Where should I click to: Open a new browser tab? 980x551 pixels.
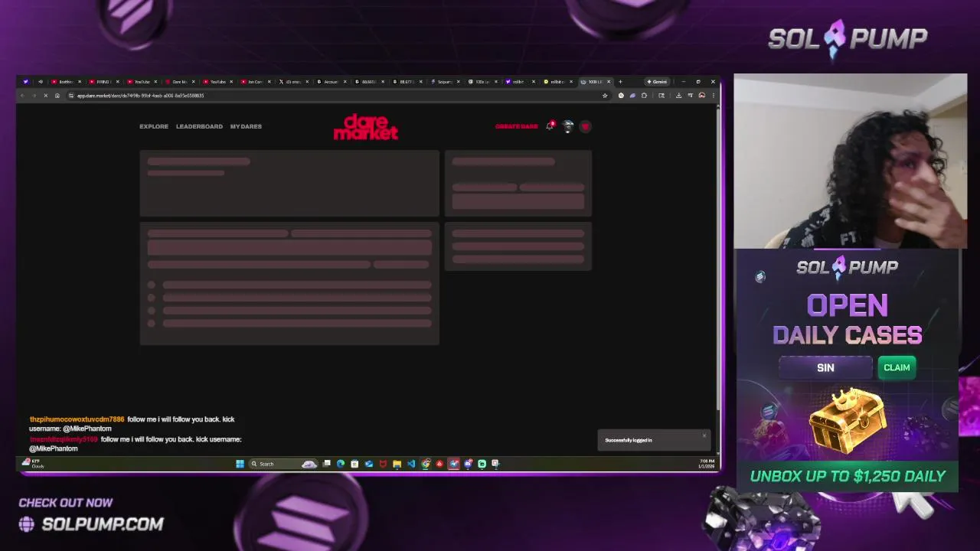coord(620,81)
